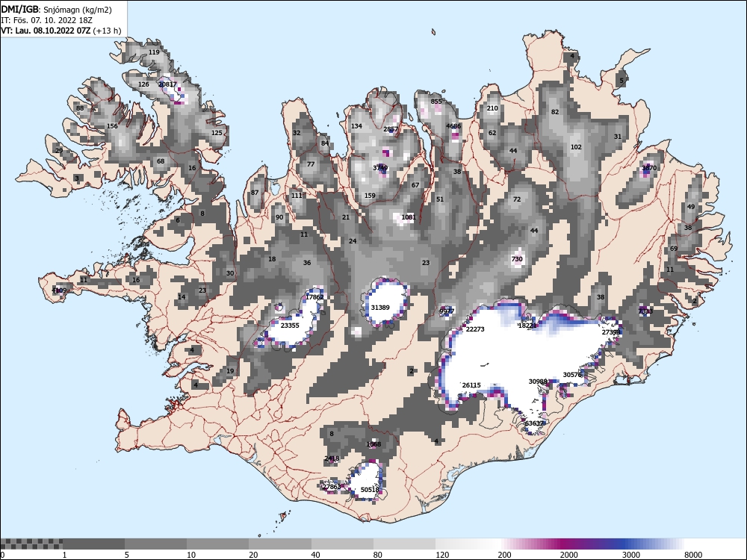Click snow value '102' on the map

[x=576, y=146]
